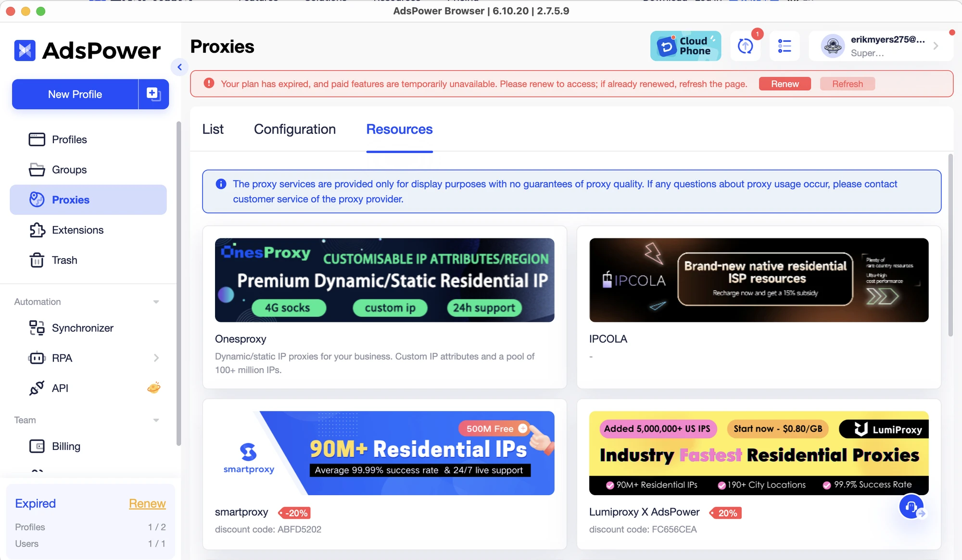
Task: Open the LumiProxy banner image
Action: pos(759,453)
